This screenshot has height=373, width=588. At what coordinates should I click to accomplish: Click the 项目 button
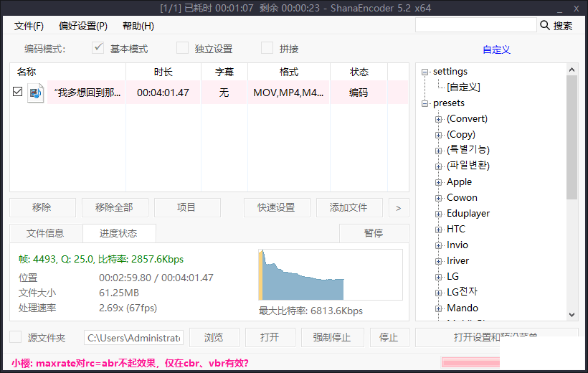(187, 207)
